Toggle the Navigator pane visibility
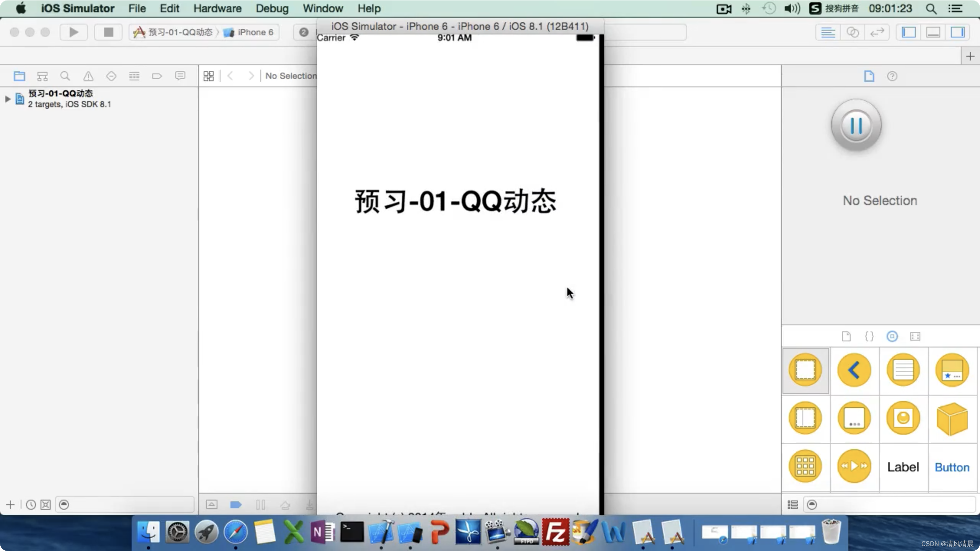Screen dimensions: 980x551 (908, 32)
